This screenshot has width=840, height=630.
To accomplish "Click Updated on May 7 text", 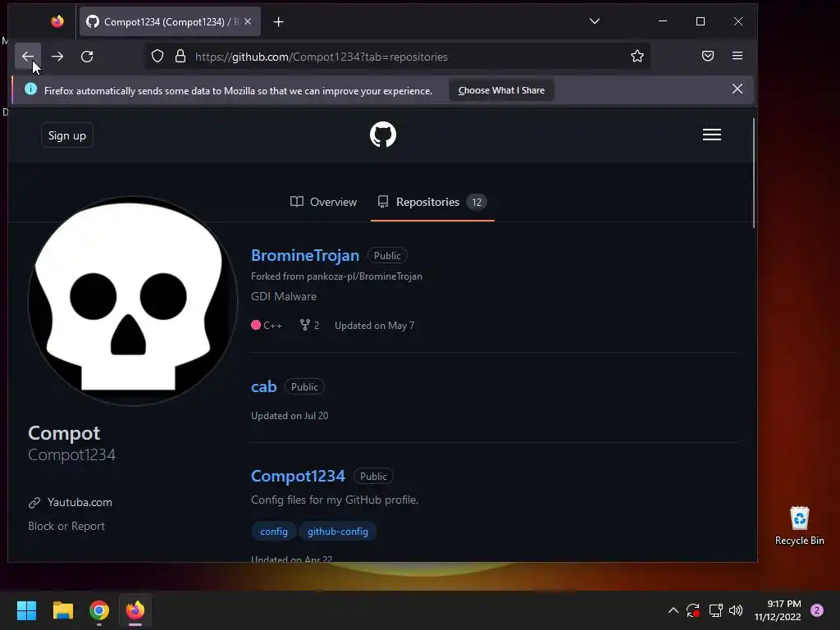I will (374, 325).
